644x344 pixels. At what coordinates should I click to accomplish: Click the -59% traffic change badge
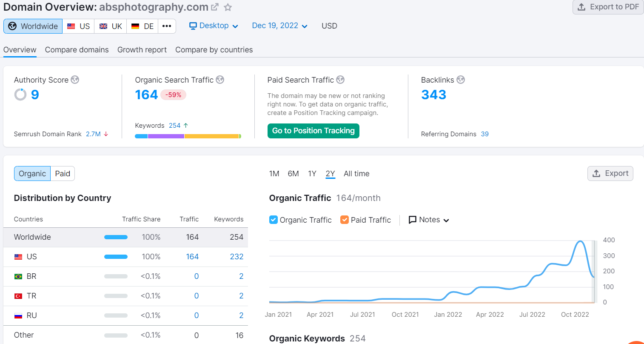(174, 95)
